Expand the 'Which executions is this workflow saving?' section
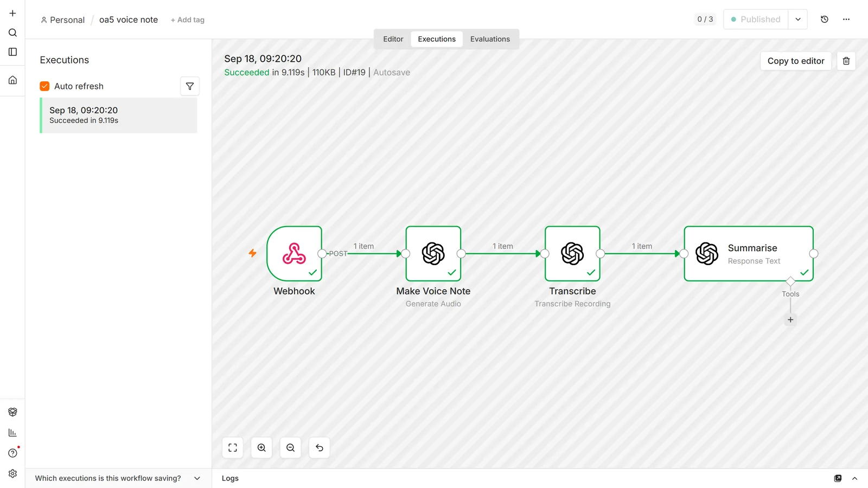Screen dimensions: 868x488 118,478
